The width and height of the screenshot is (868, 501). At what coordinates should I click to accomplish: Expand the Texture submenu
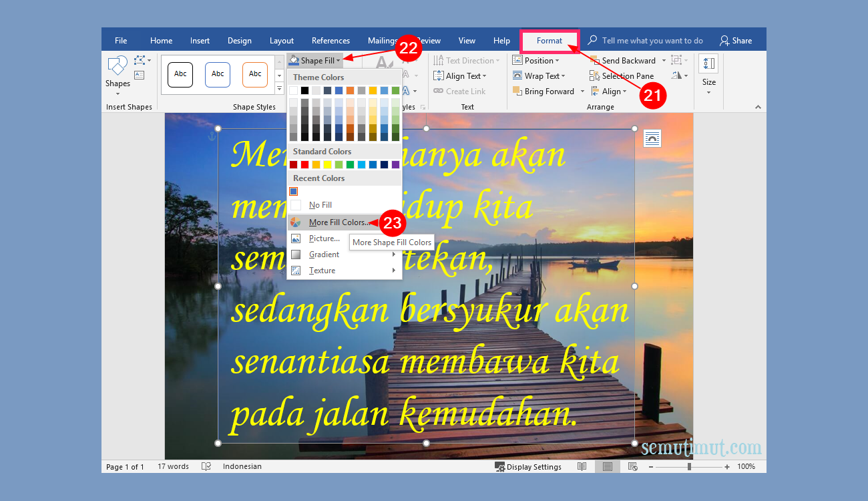click(x=345, y=271)
